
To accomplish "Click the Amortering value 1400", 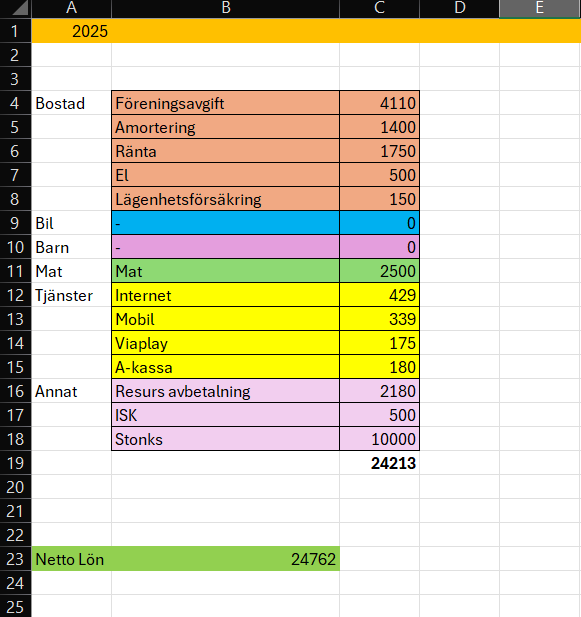I will 380,127.
